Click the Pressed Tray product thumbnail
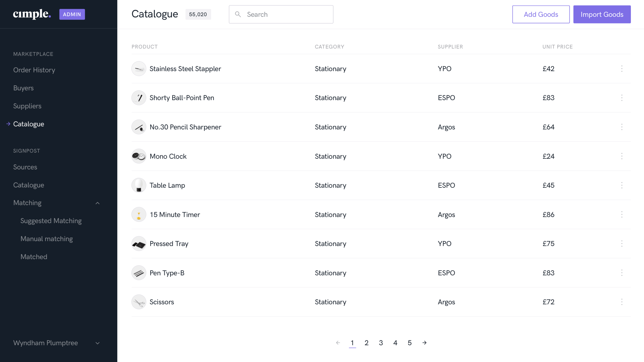Viewport: 644px width, 362px height. pos(139,244)
